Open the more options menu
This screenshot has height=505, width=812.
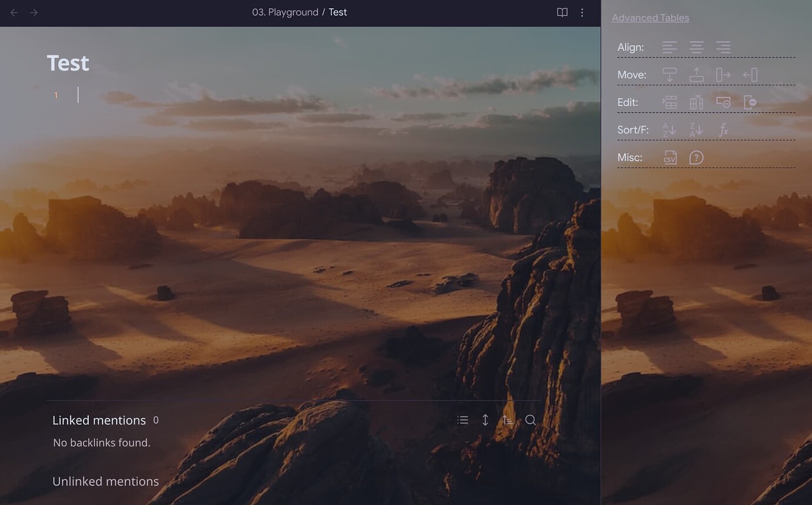point(582,12)
